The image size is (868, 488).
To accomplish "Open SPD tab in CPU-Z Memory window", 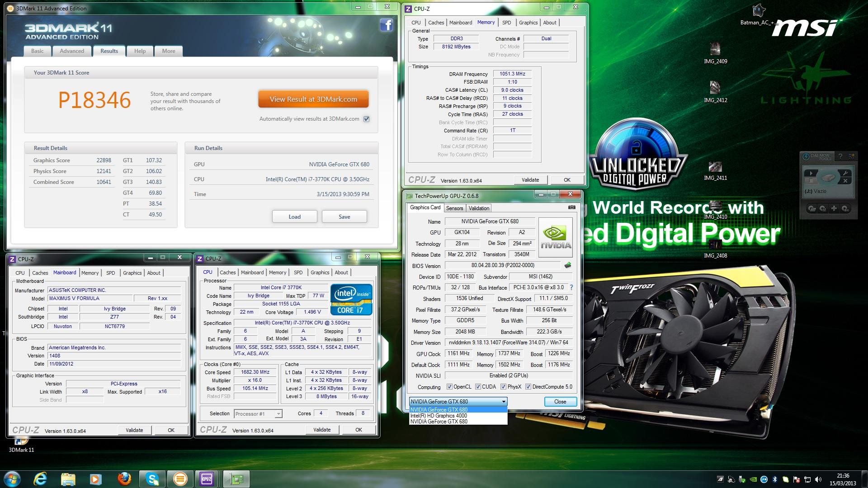I will [x=506, y=23].
